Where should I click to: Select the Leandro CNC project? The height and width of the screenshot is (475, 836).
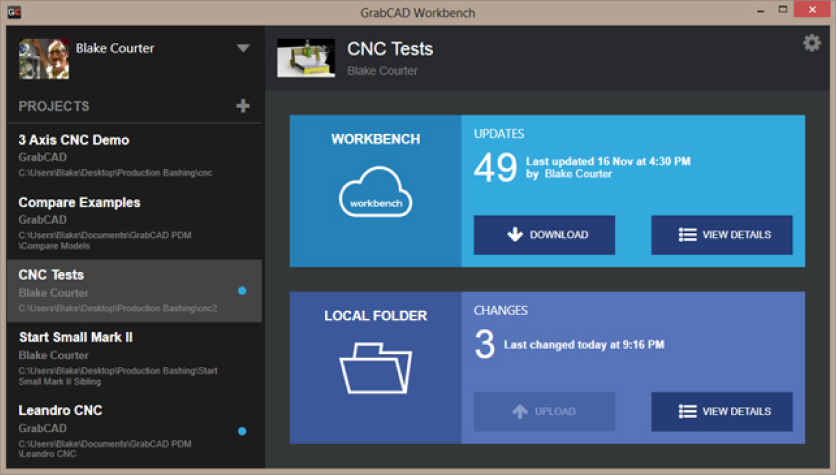tap(134, 431)
